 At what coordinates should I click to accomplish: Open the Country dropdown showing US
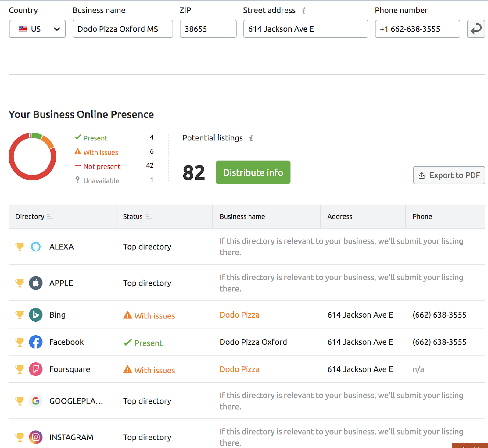37,29
